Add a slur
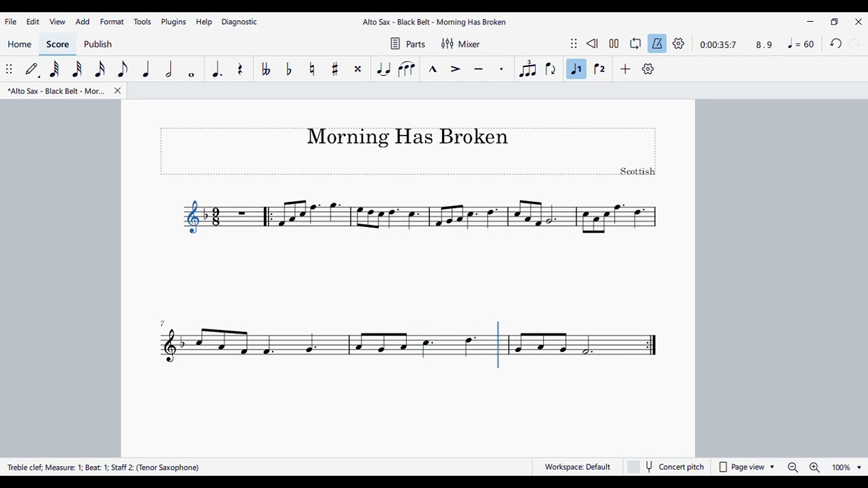This screenshot has height=488, width=868. pyautogui.click(x=406, y=69)
